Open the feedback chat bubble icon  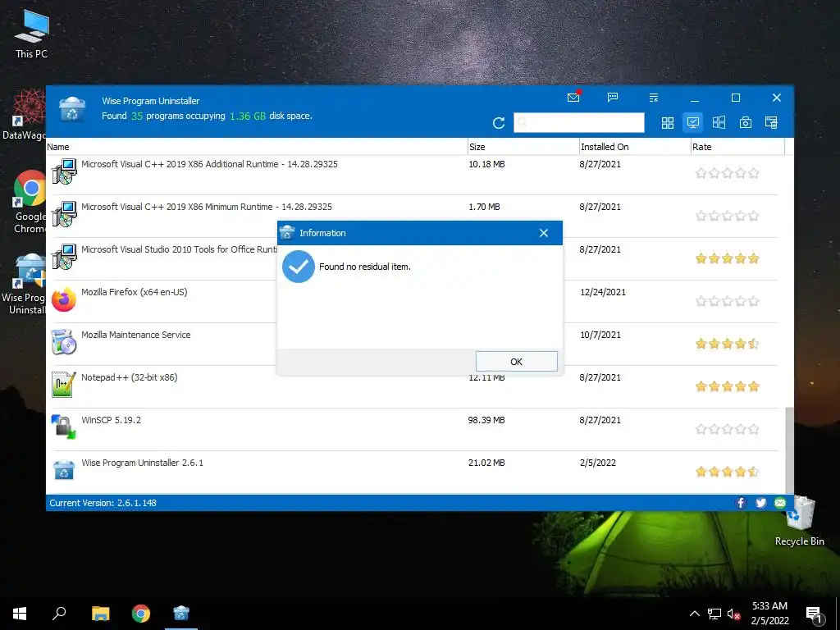tap(612, 97)
